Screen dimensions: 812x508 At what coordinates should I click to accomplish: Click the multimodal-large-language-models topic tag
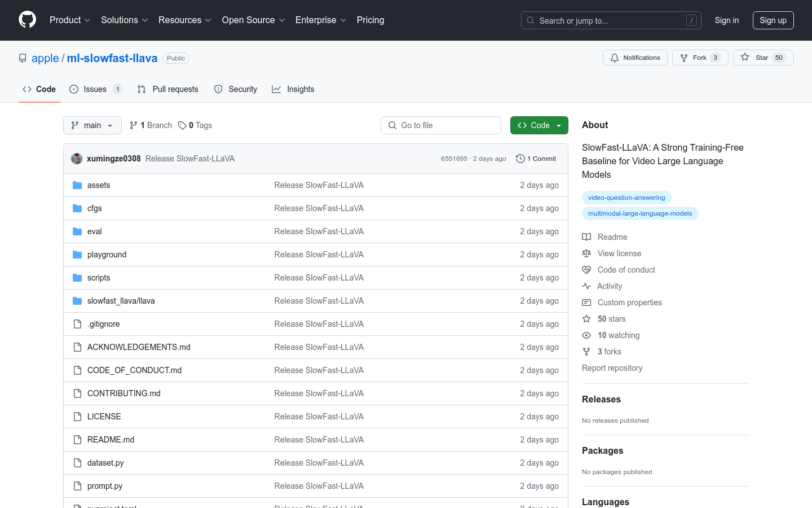point(640,213)
